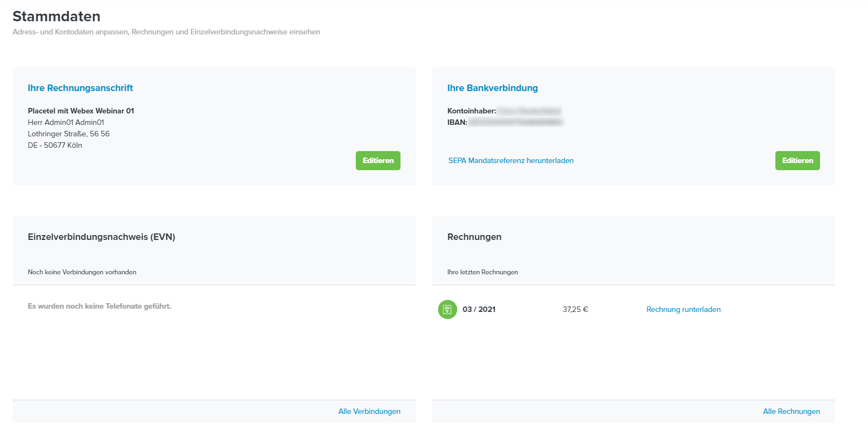Click the Kontoinhaber label
Image resolution: width=868 pixels, height=445 pixels.
pos(472,111)
